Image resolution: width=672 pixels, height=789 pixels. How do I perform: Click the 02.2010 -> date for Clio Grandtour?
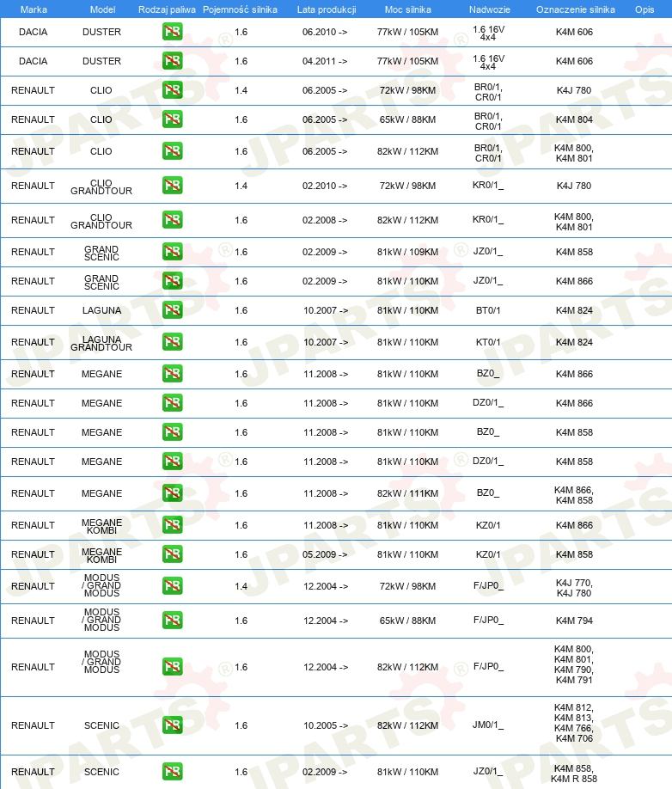coord(325,186)
